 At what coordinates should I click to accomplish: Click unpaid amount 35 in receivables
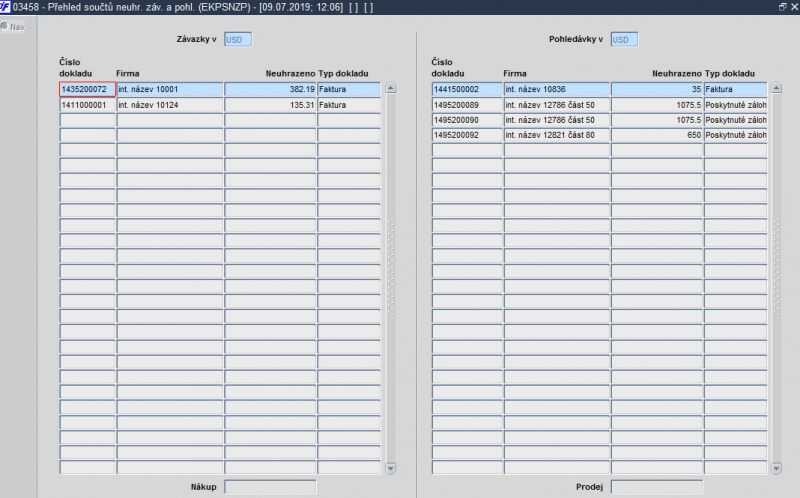pos(657,89)
